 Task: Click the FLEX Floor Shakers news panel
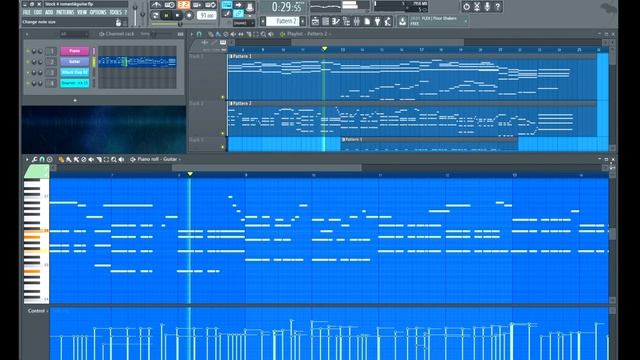438,21
